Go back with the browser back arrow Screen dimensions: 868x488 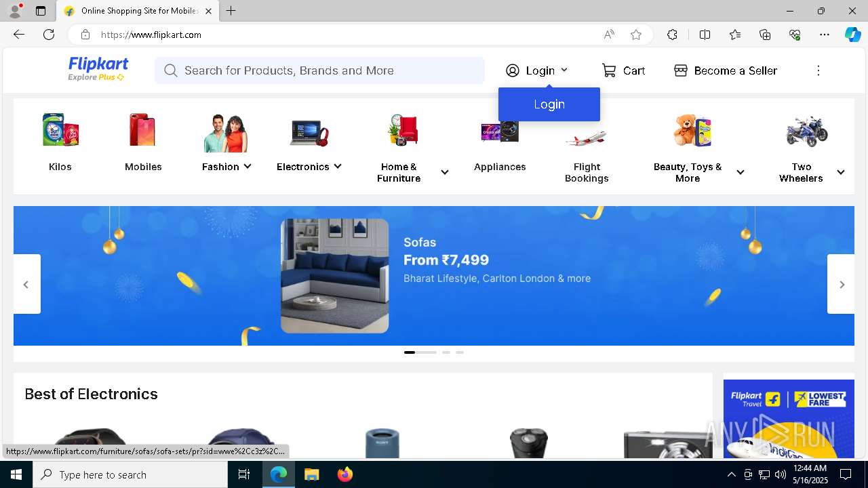pos(19,35)
